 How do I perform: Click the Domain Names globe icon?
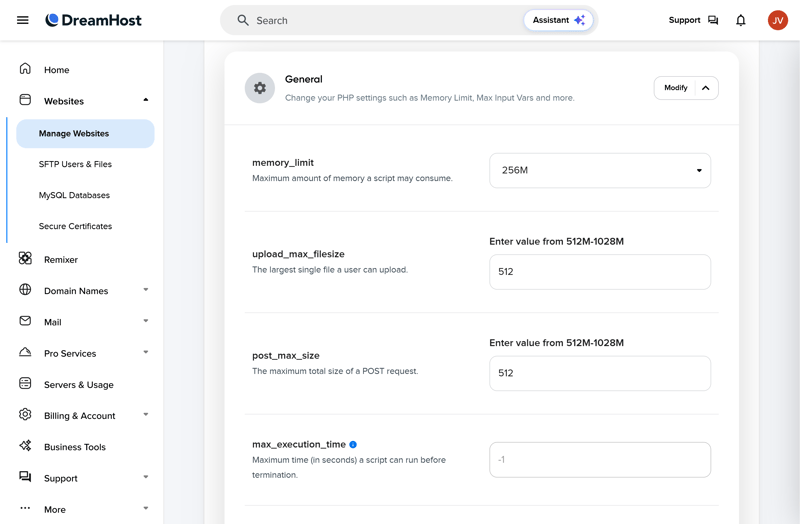point(25,290)
